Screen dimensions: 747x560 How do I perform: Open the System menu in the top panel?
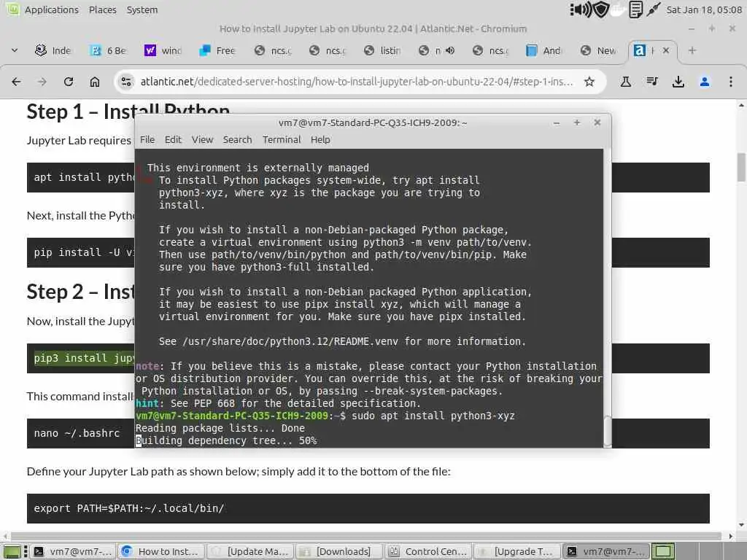[x=142, y=9]
